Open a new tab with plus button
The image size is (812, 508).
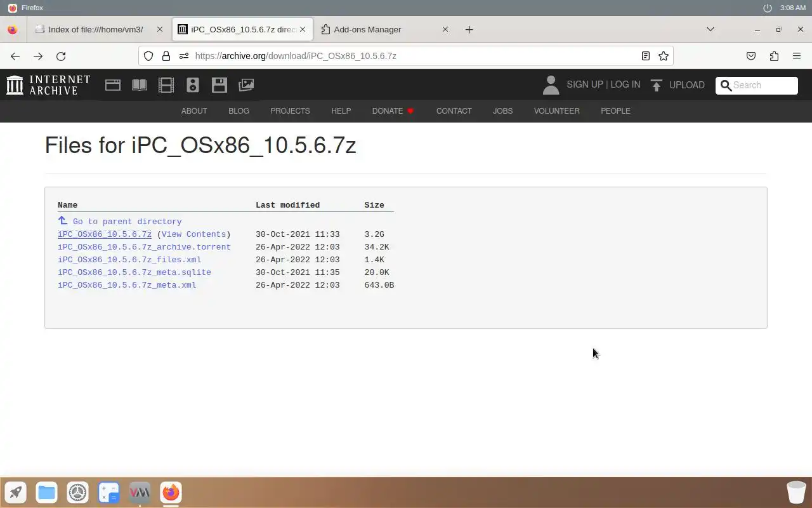tap(469, 29)
